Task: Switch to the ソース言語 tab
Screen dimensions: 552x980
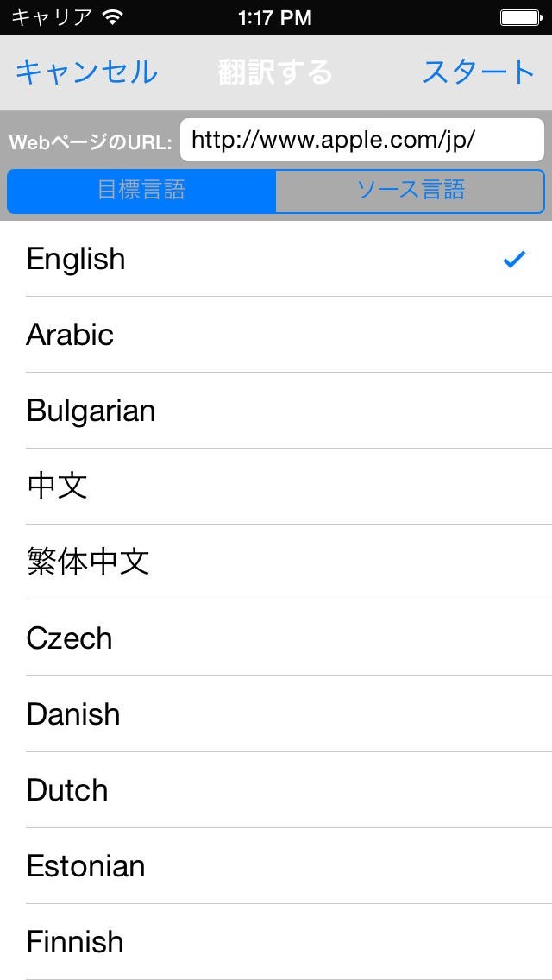Action: coord(411,191)
